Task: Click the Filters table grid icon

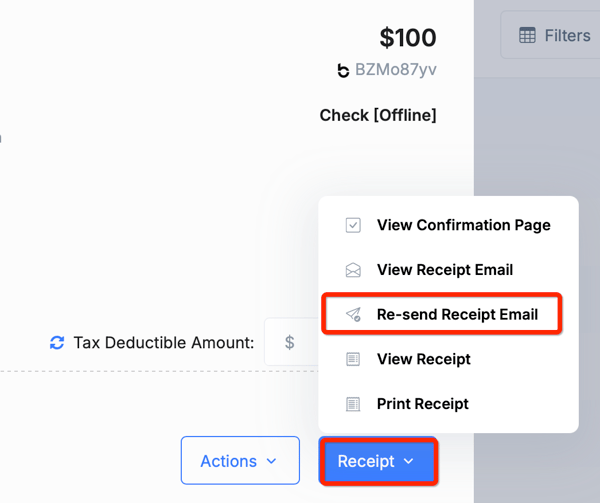Action: 527,35
